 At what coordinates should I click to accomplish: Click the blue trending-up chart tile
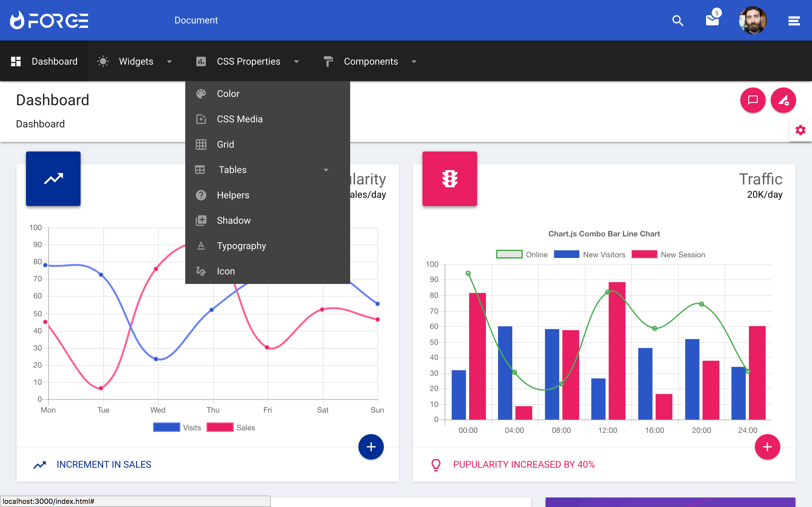point(53,179)
